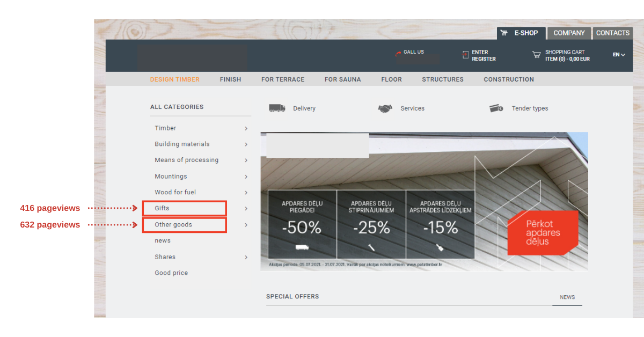644x337 pixels.
Task: Click the red phone icon beside CALL US
Action: tap(398, 52)
